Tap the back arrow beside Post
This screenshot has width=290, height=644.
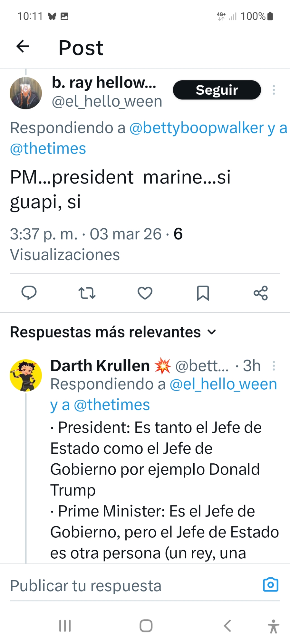tap(23, 46)
